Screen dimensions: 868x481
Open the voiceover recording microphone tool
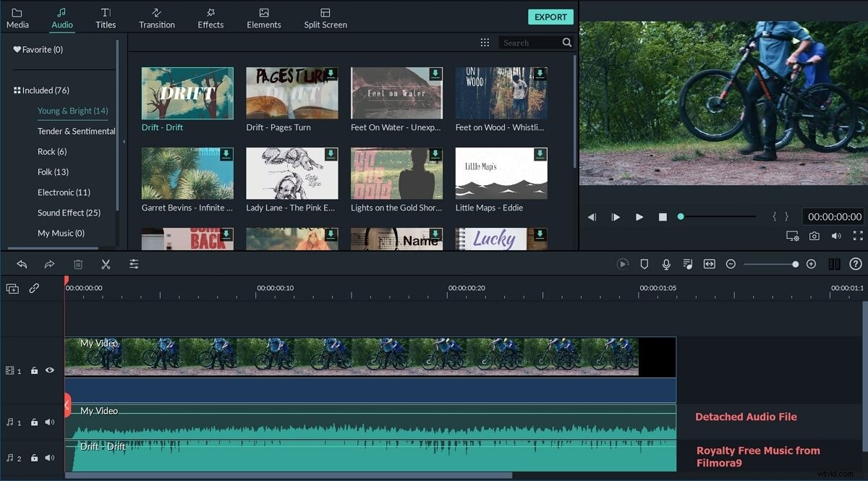[x=665, y=264]
